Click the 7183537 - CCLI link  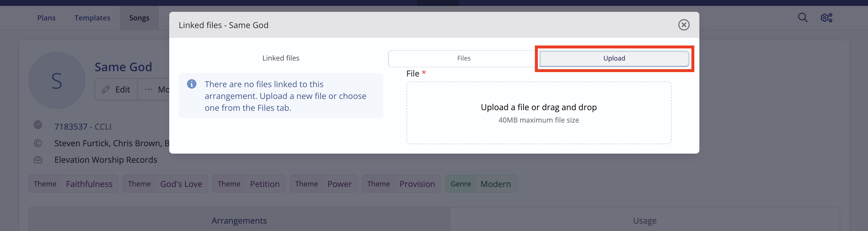[83, 127]
